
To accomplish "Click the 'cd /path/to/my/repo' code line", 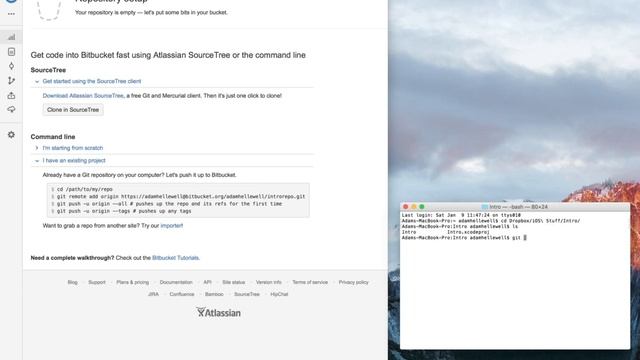I will click(x=85, y=189).
